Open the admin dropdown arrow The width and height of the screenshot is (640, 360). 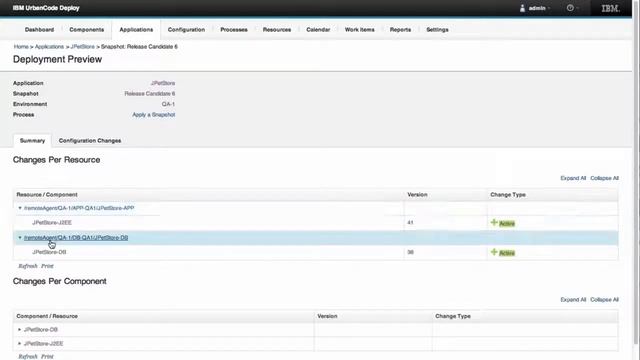[x=549, y=8]
